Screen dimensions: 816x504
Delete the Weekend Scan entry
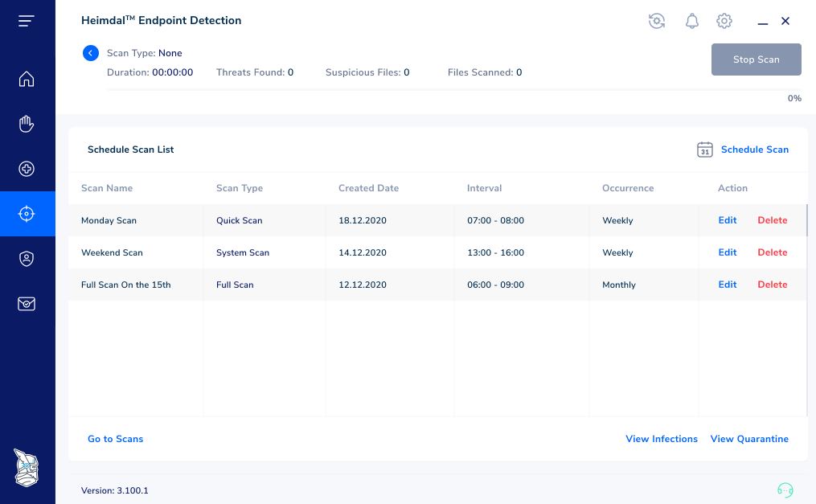click(x=773, y=252)
